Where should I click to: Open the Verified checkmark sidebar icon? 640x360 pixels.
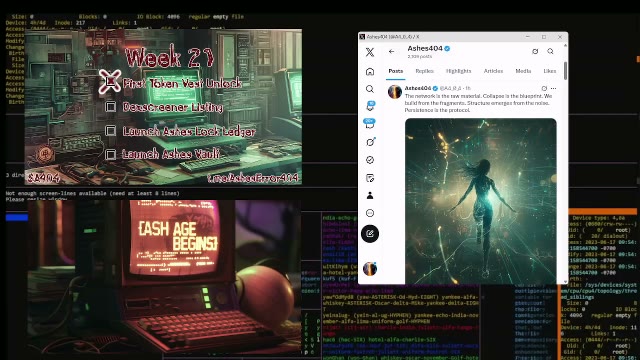pos(370,160)
